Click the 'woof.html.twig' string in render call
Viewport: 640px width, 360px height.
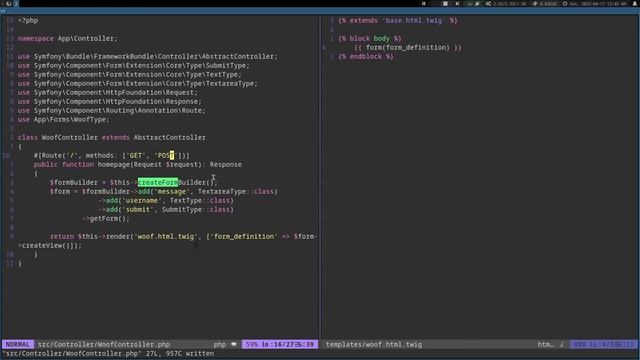[166, 236]
